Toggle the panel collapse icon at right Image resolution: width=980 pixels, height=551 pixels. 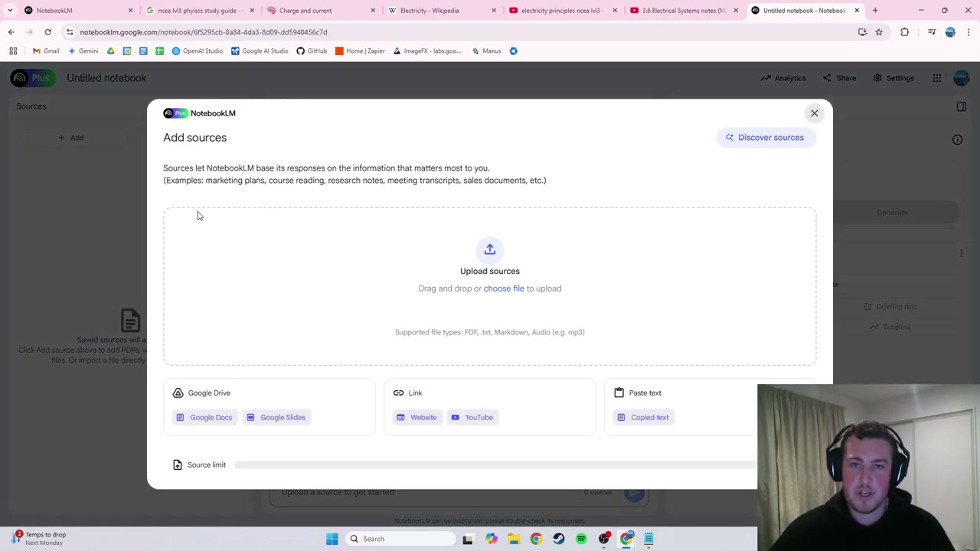point(962,107)
